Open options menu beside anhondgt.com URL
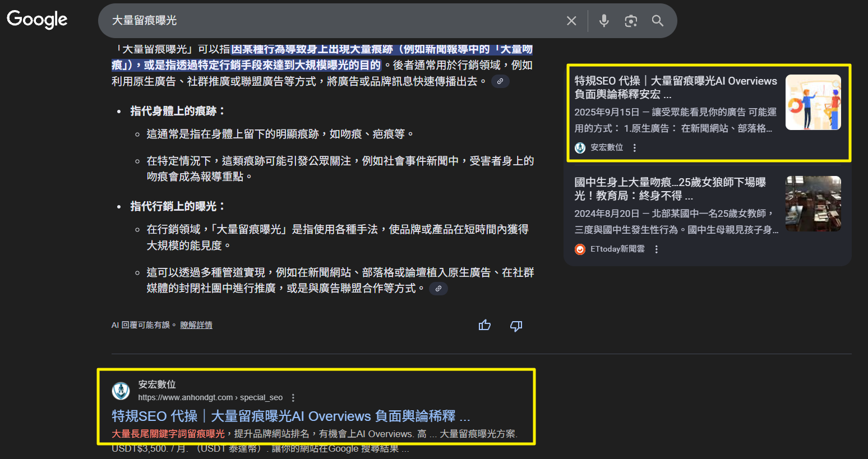Viewport: 868px width, 459px height. (293, 397)
